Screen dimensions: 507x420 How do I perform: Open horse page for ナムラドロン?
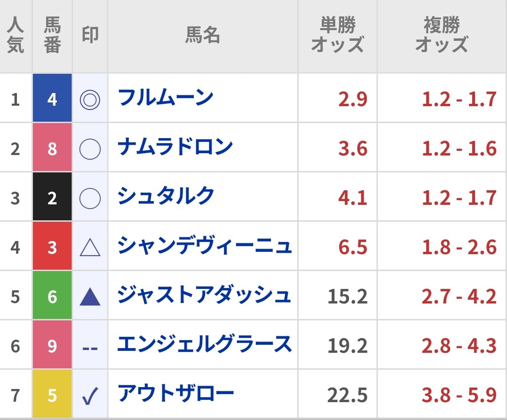175,147
